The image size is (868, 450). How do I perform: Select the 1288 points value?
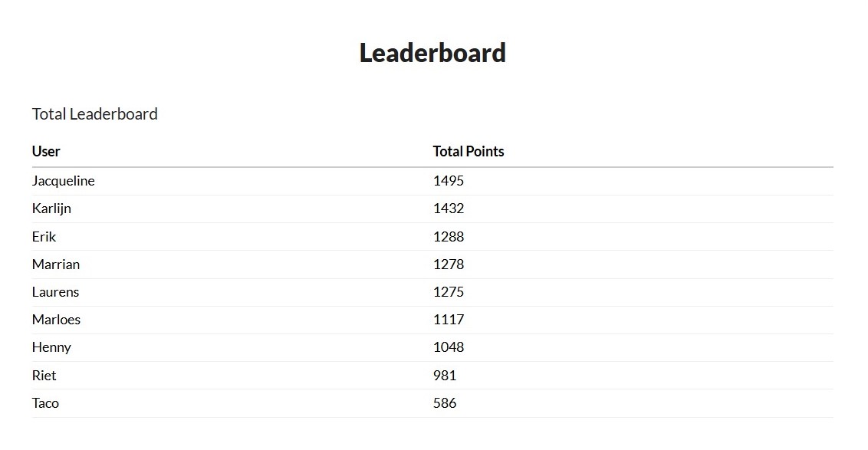pyautogui.click(x=449, y=237)
